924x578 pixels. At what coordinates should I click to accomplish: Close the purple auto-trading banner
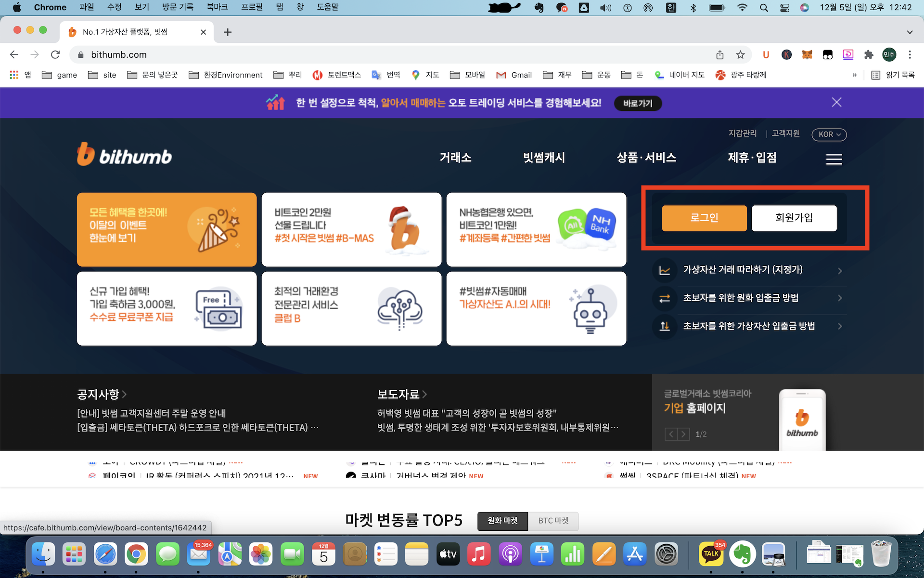(x=836, y=102)
